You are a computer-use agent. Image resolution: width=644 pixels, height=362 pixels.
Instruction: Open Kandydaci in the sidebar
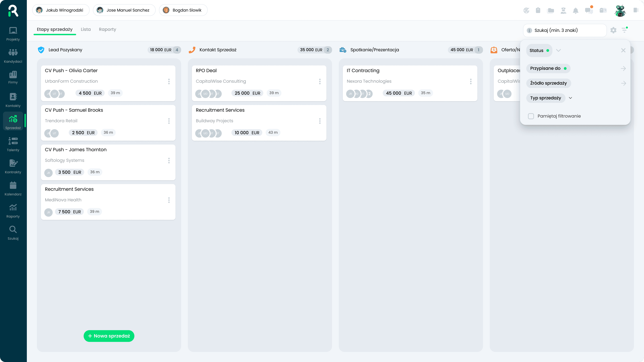(x=13, y=56)
